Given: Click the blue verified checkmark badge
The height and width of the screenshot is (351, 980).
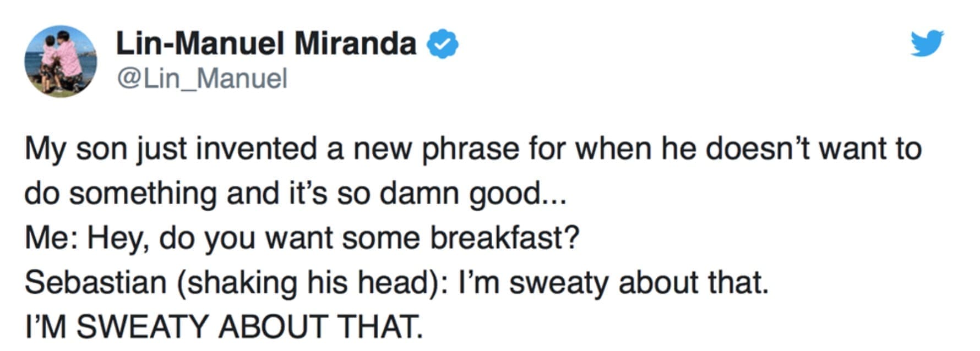Looking at the screenshot, I should point(443,45).
